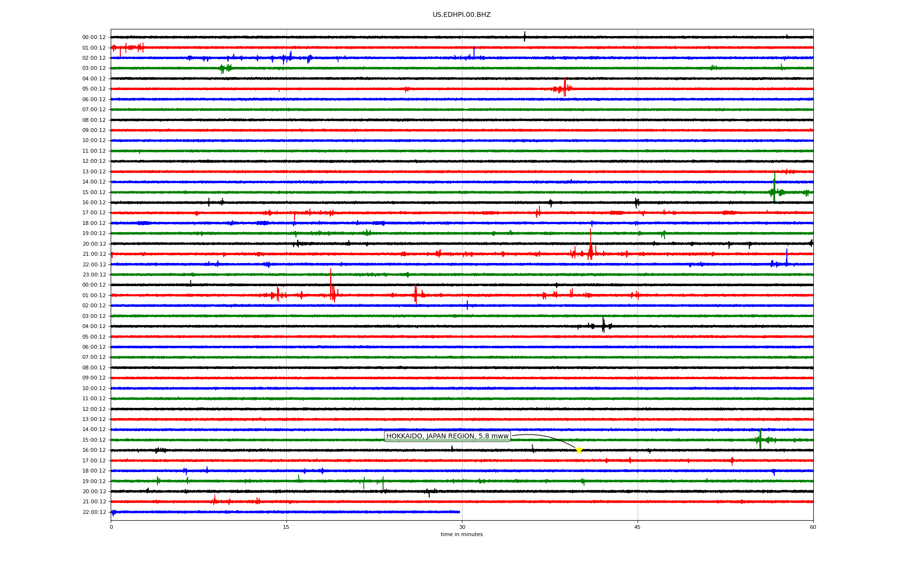Screen dimensions: 924x578
Task: Click the tall red spike near minute 19
Action: click(331, 282)
